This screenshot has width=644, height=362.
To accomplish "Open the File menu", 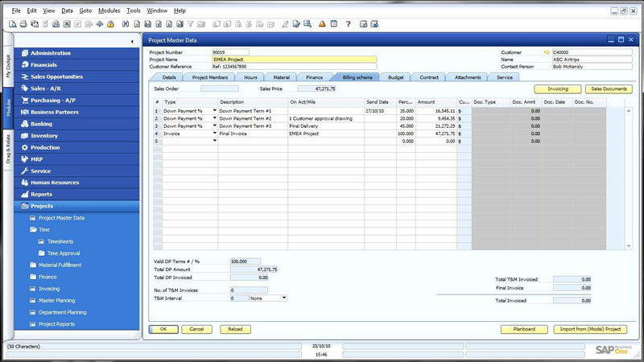I will tap(16, 10).
